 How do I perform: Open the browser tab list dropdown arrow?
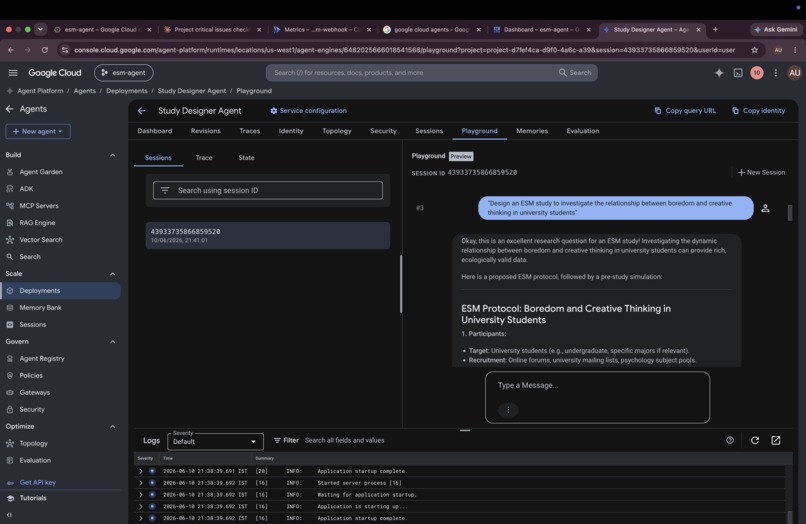coord(40,29)
